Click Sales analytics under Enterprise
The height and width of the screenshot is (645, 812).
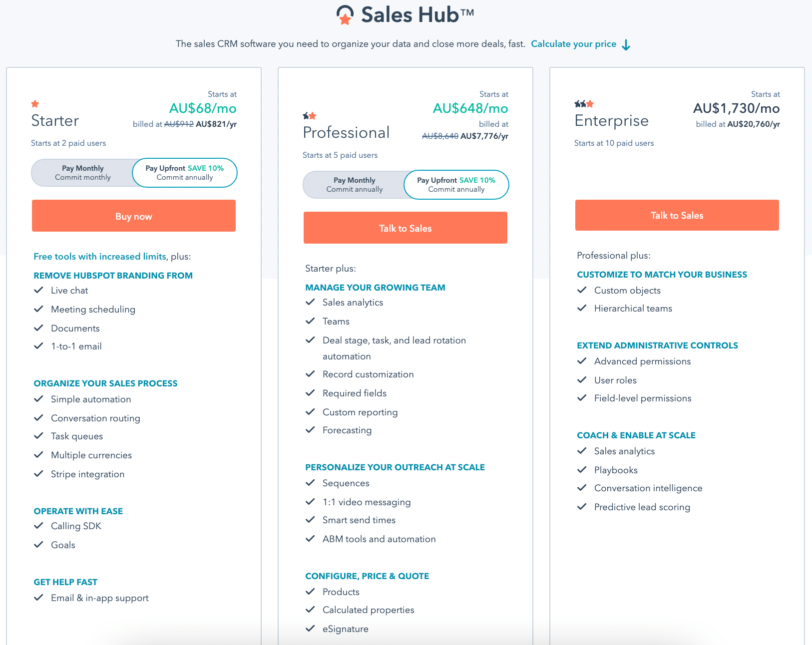point(624,451)
